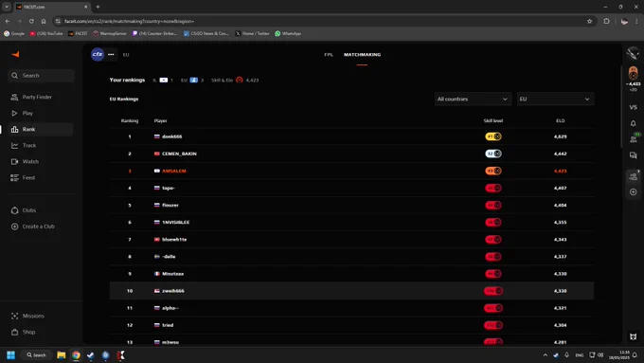The image size is (644, 363).
Task: Open the VS panel in right sidebar
Action: coord(633,107)
